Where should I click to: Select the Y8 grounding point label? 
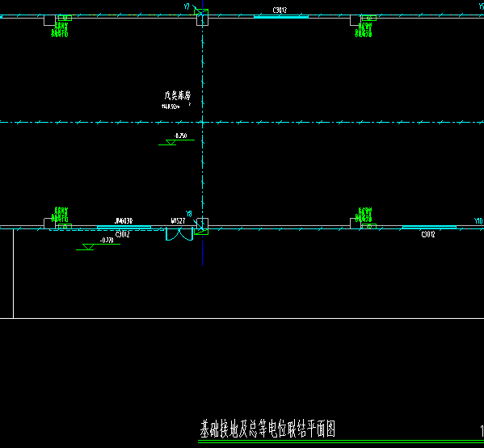189,214
